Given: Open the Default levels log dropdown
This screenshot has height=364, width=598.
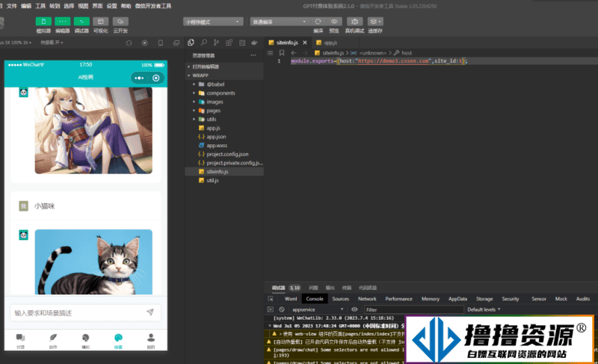Looking at the screenshot, I should pyautogui.click(x=484, y=309).
